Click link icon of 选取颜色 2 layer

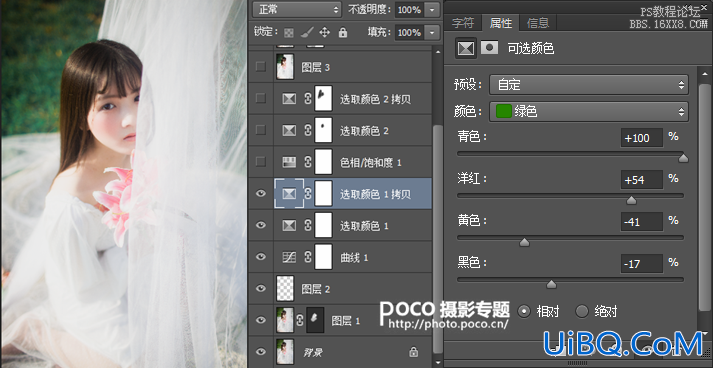click(x=308, y=131)
